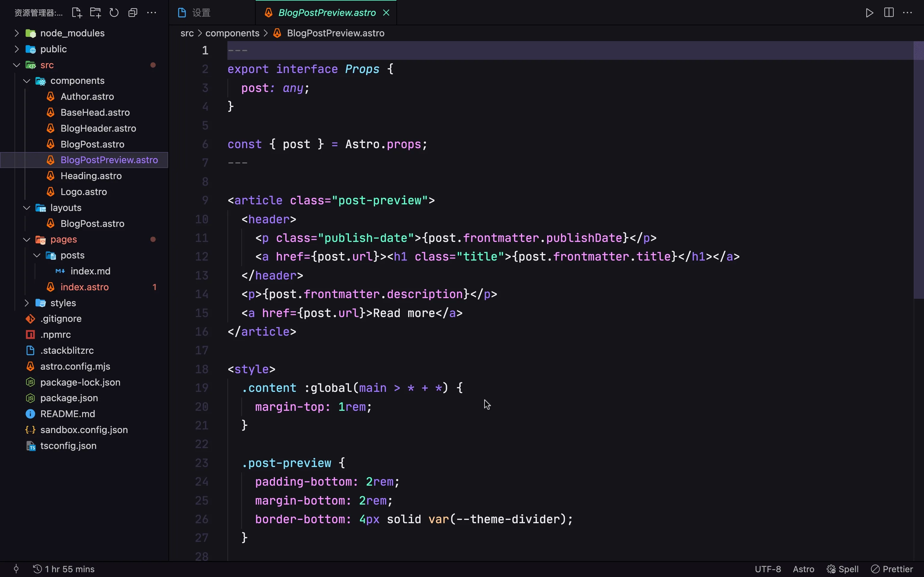Click components in the breadcrumb path
The height and width of the screenshot is (577, 924).
click(232, 33)
